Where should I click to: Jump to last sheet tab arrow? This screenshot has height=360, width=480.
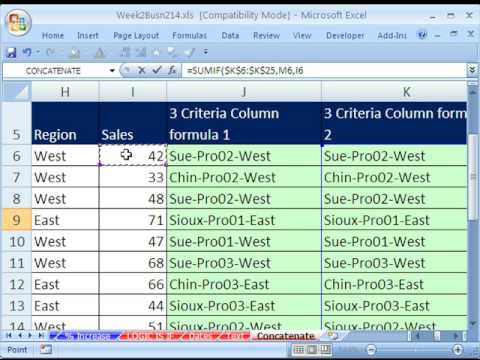tap(41, 336)
